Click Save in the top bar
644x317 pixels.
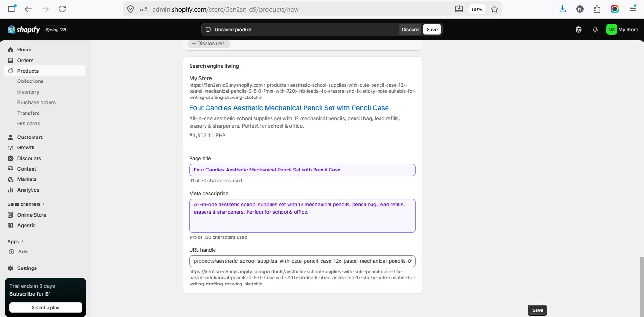[x=432, y=29]
